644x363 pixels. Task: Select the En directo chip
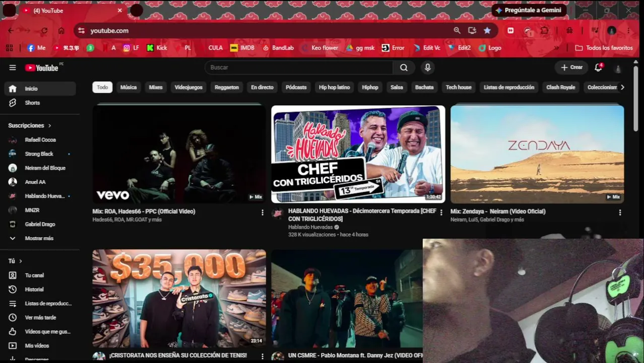[262, 87]
